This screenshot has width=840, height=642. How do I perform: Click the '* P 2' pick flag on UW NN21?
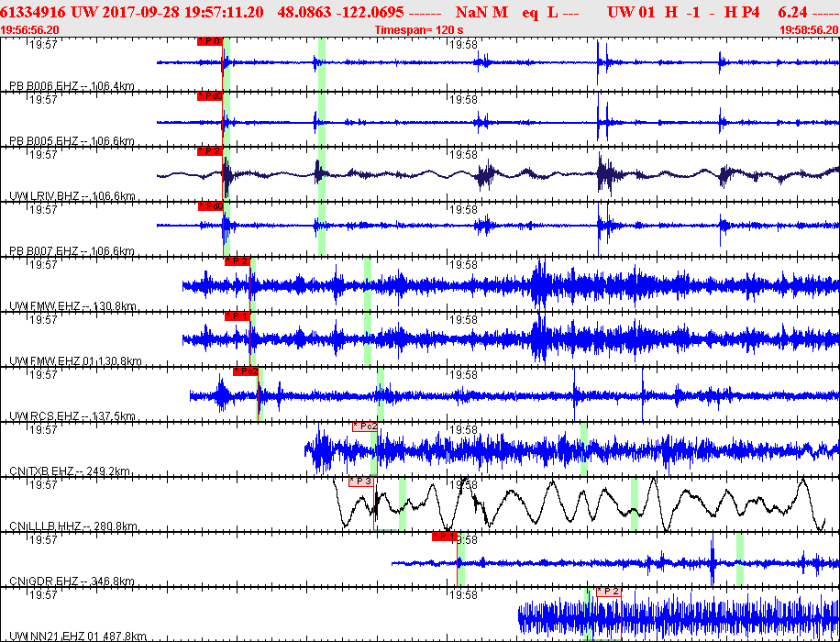[609, 592]
